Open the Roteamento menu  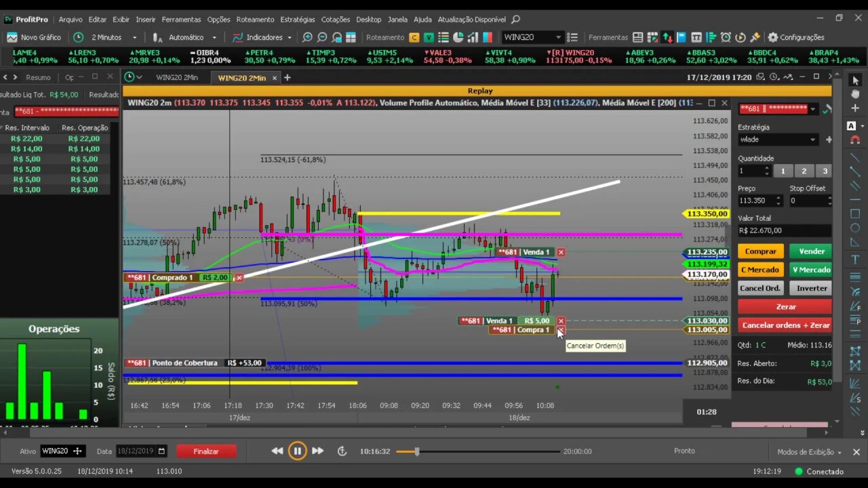[256, 20]
